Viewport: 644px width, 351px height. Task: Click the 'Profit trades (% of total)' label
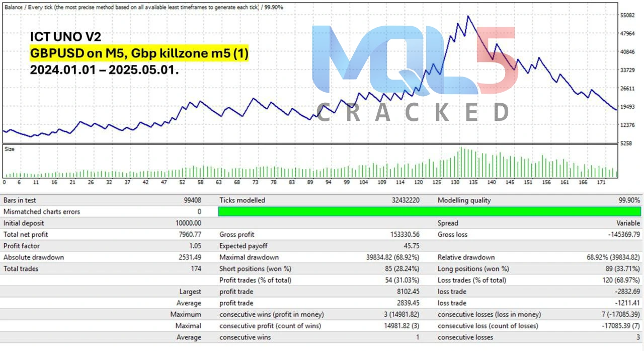pyautogui.click(x=255, y=280)
